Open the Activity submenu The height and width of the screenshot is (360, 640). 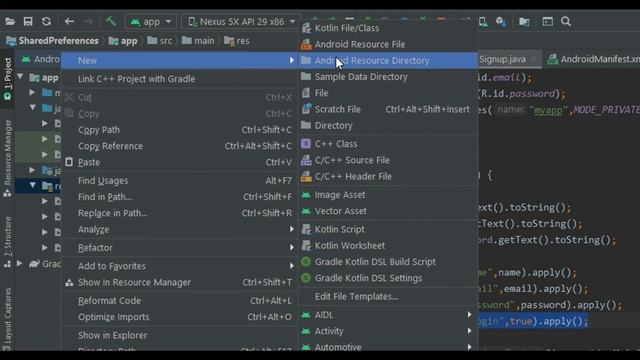[388, 331]
